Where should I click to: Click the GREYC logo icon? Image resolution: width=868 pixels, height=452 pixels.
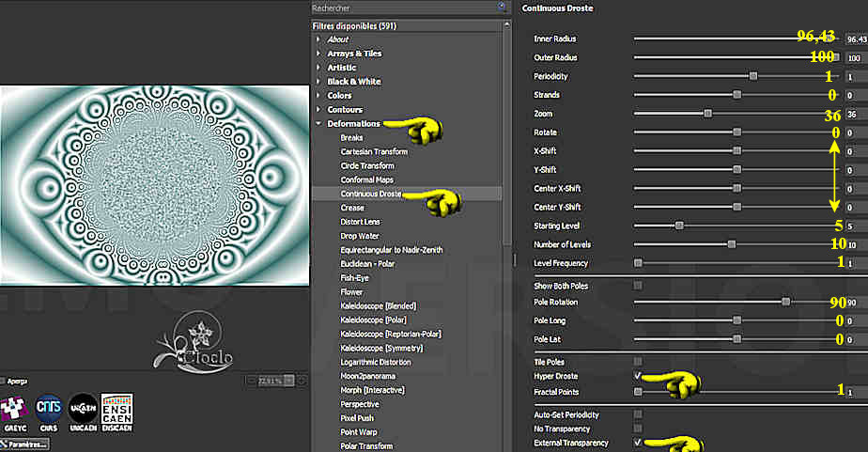(x=14, y=408)
